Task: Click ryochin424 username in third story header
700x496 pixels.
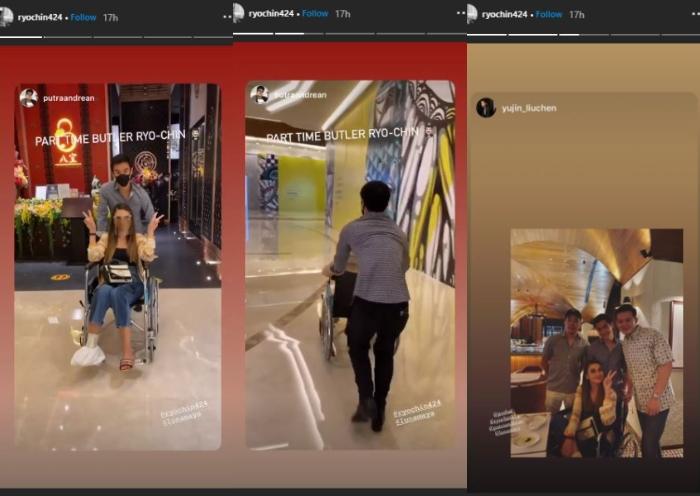Action: (x=505, y=14)
